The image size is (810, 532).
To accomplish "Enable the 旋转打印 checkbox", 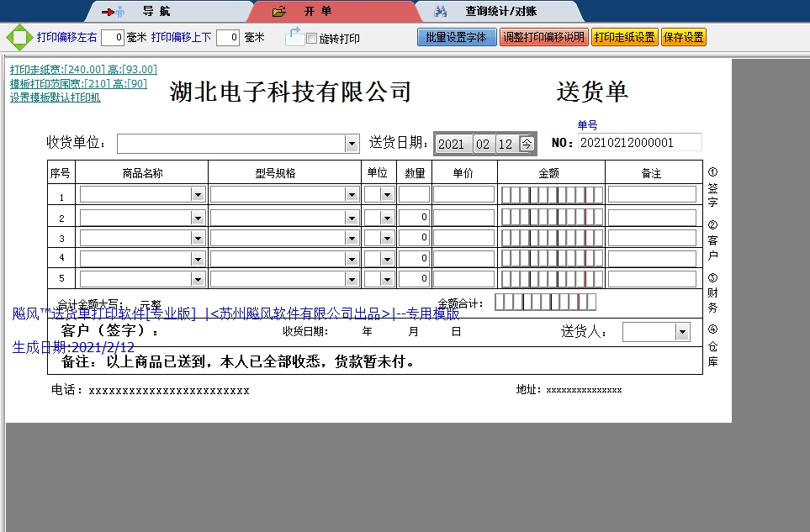I will pyautogui.click(x=312, y=39).
